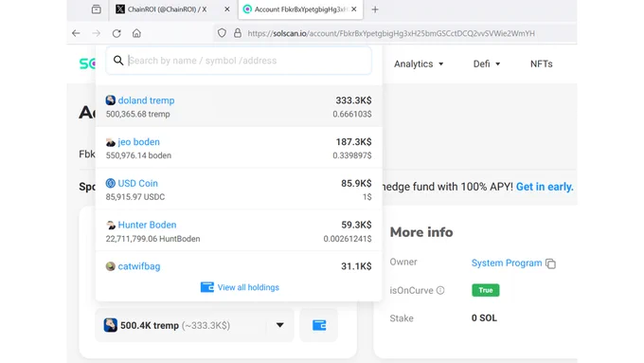644x363 pixels.
Task: Open the doland tremp token link
Action: click(x=146, y=100)
